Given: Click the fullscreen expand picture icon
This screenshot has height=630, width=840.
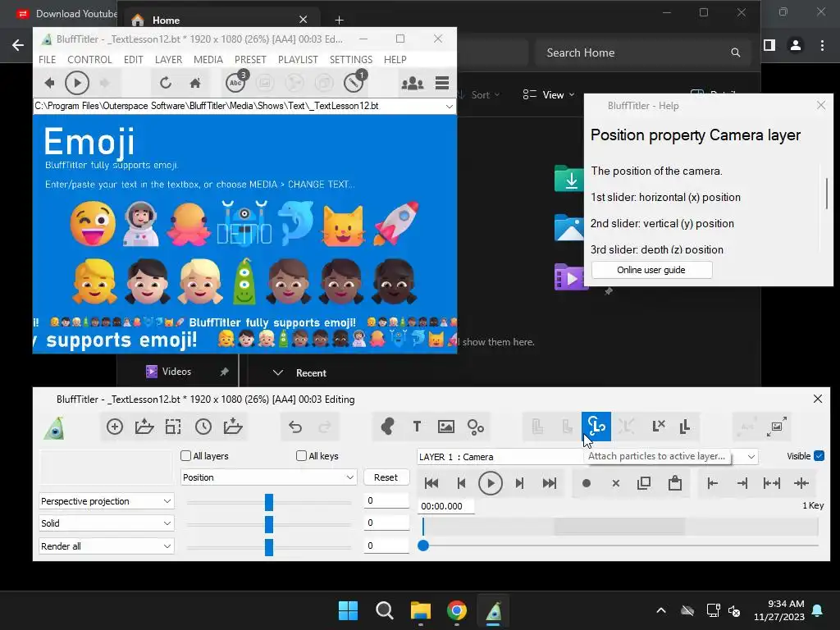Looking at the screenshot, I should 776,427.
